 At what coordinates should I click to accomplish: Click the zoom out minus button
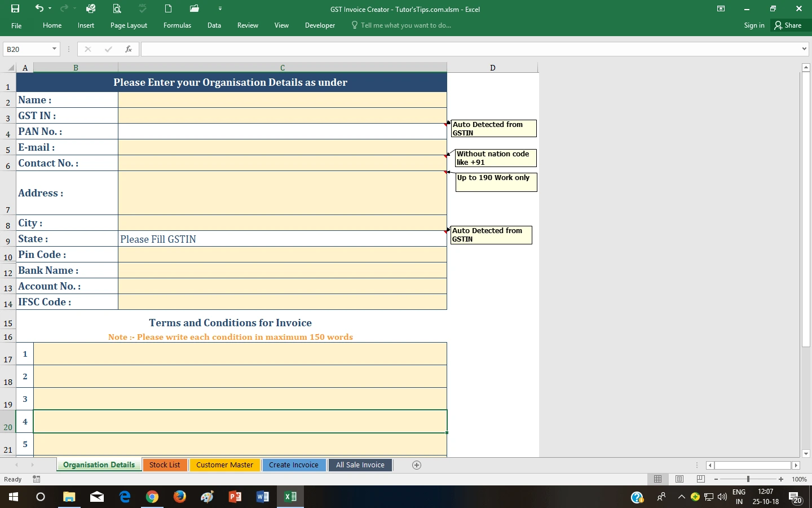[x=716, y=479]
